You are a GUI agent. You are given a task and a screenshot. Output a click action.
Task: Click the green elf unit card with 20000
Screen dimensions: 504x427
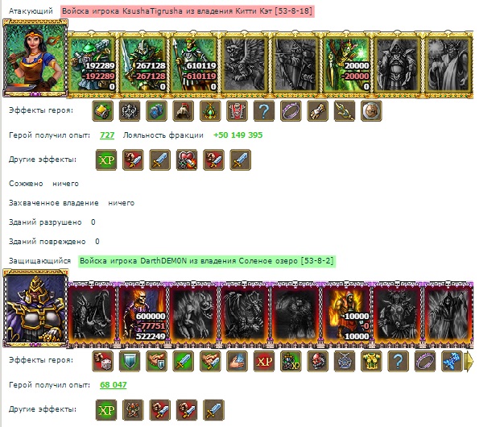click(x=347, y=64)
